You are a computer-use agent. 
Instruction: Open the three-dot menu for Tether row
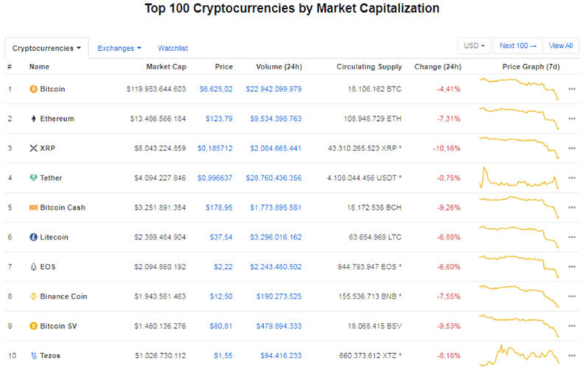pyautogui.click(x=572, y=178)
